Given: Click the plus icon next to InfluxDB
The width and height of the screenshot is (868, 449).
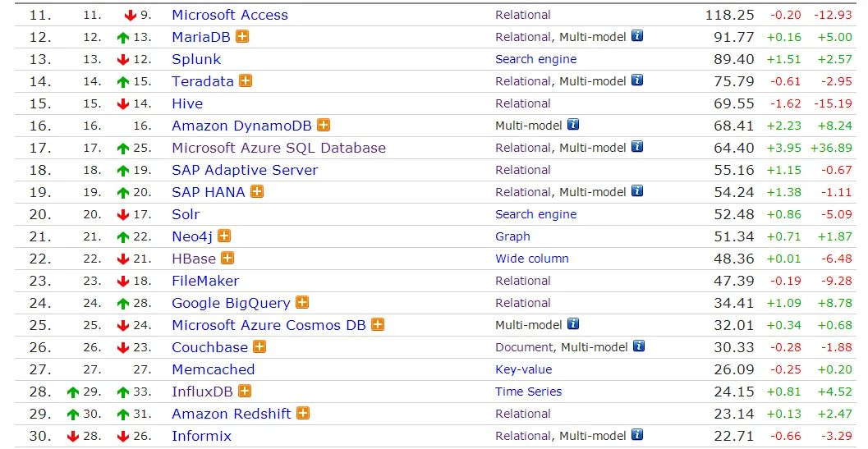Looking at the screenshot, I should 244,391.
